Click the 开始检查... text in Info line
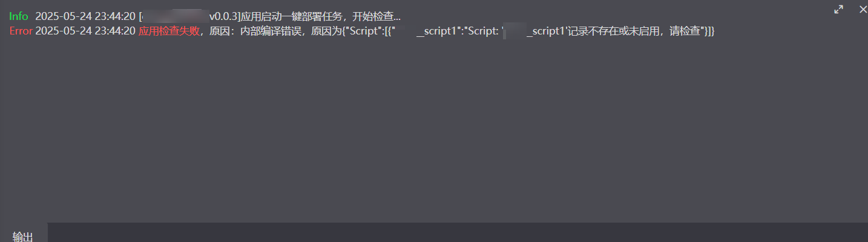 click(x=376, y=16)
